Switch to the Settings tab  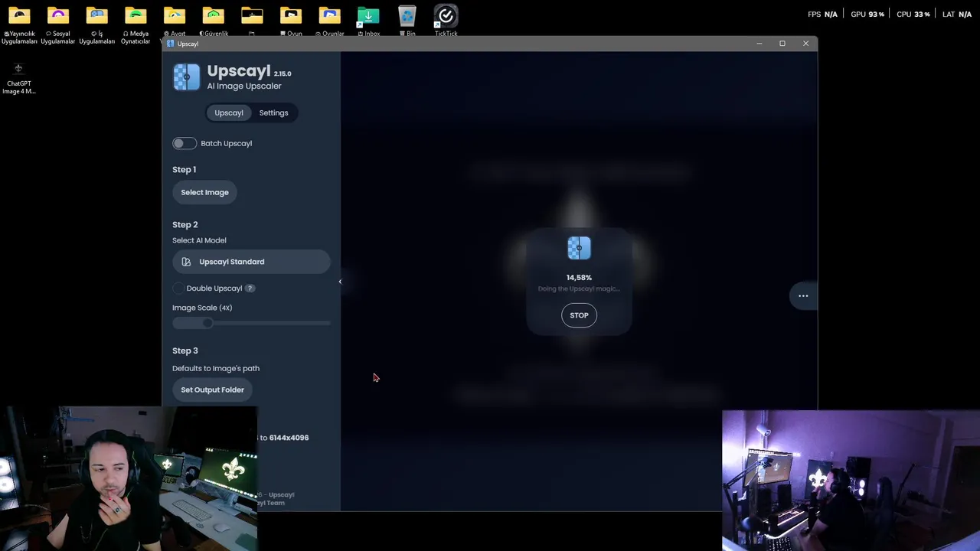(273, 112)
